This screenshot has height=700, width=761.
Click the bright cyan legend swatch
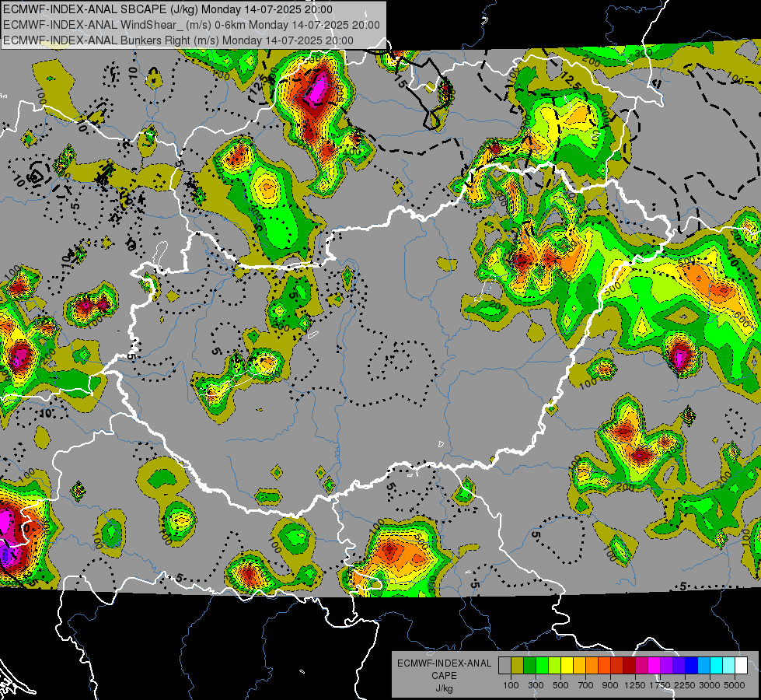(717, 665)
